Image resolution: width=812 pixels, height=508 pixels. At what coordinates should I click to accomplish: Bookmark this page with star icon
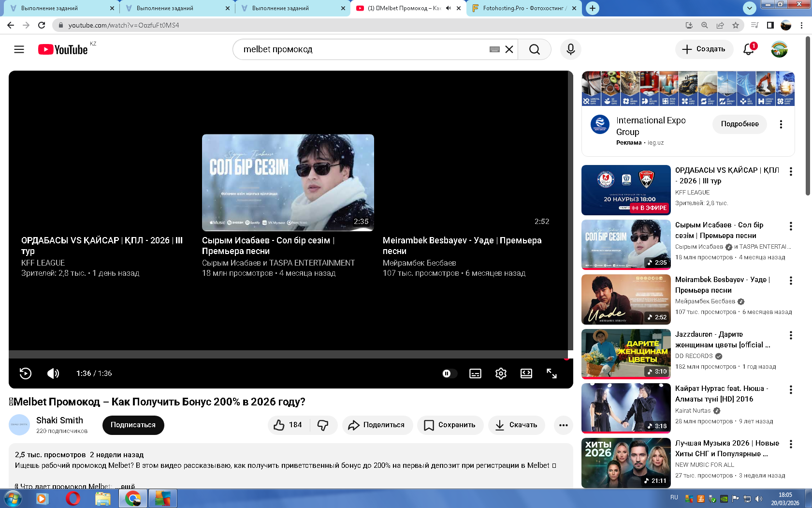736,25
